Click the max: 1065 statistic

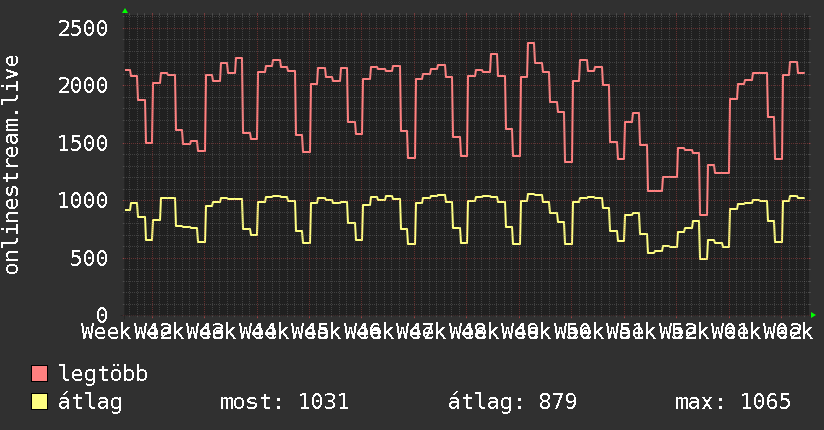(733, 402)
